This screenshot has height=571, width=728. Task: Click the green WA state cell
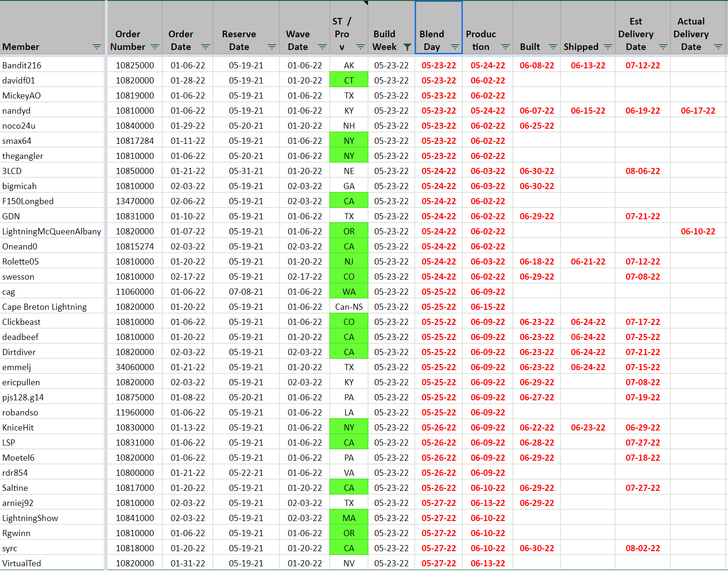coord(349,292)
